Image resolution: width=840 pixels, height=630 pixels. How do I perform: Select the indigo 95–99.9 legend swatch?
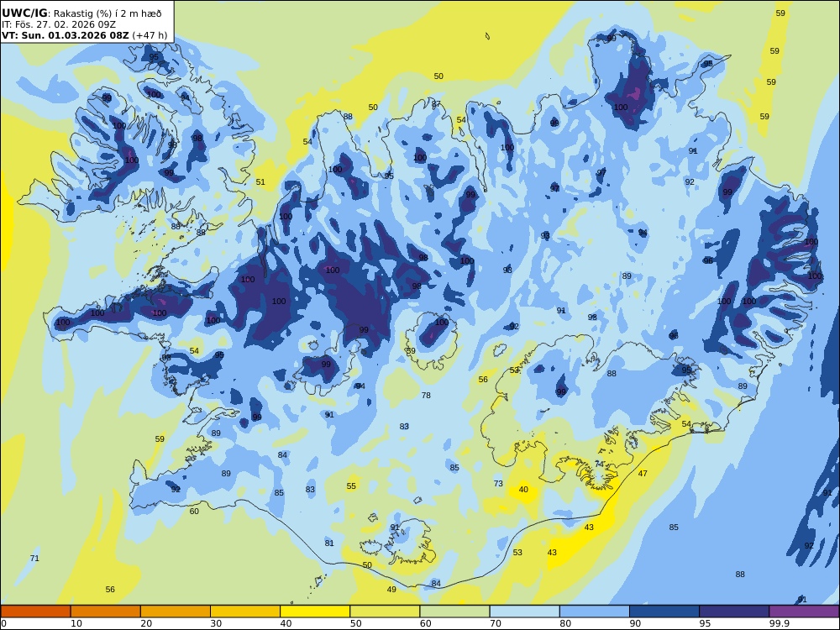pyautogui.click(x=734, y=612)
